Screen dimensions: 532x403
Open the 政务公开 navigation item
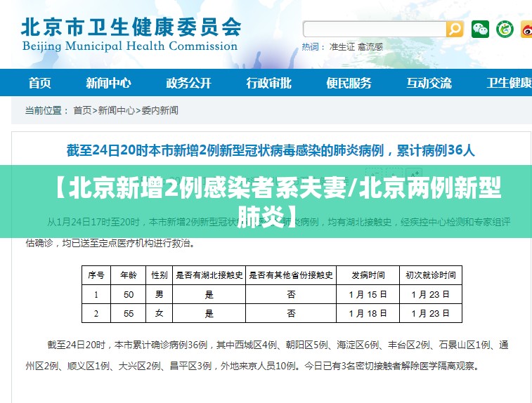pyautogui.click(x=188, y=83)
